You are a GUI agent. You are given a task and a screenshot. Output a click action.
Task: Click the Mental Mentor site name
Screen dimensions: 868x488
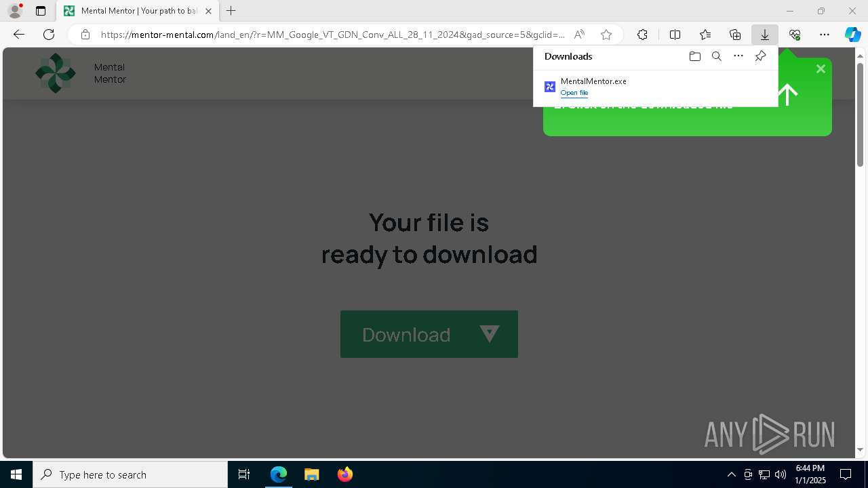coord(110,73)
